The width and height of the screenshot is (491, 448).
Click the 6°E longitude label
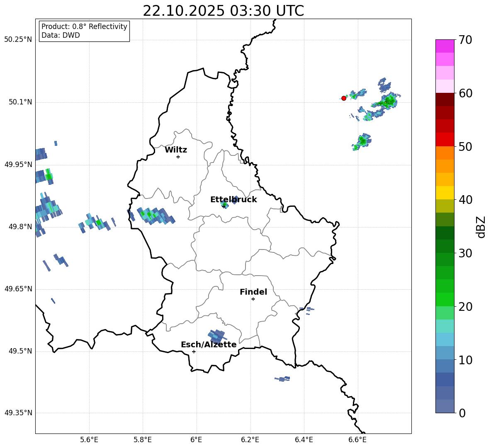tap(196, 440)
